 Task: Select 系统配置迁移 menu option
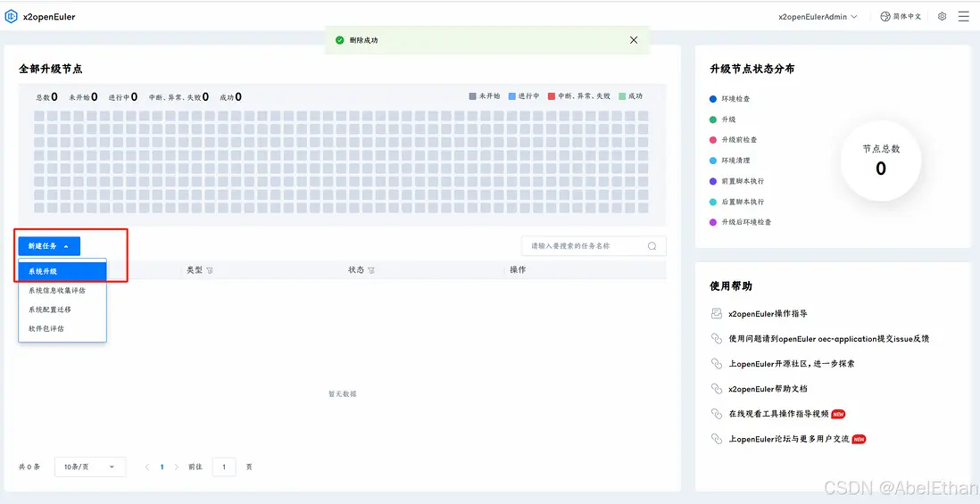tap(62, 310)
